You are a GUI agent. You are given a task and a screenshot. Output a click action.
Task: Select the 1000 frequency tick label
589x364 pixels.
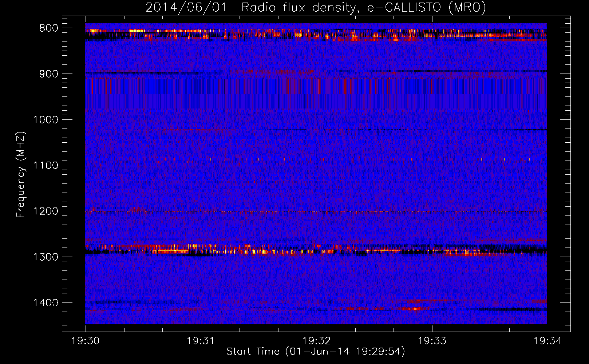click(x=46, y=120)
